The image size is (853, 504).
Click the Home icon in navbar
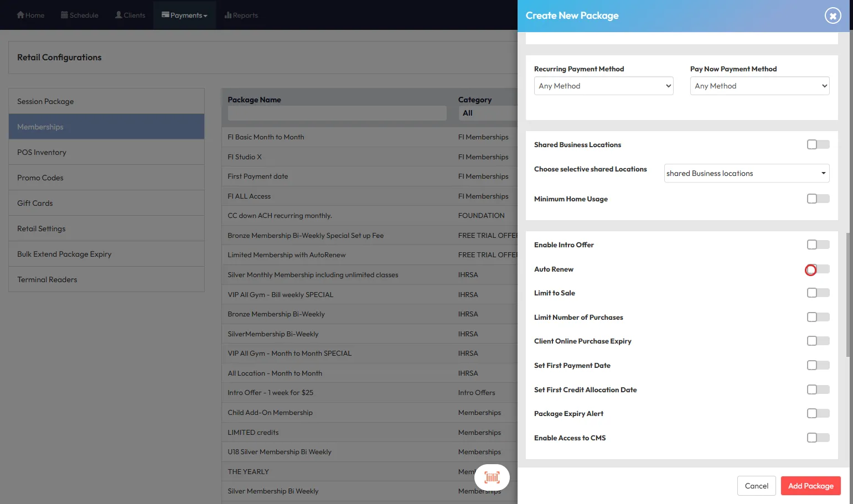coord(20,15)
